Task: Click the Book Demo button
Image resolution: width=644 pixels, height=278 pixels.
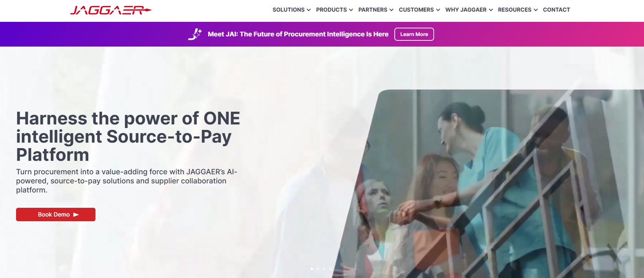Action: tap(56, 215)
